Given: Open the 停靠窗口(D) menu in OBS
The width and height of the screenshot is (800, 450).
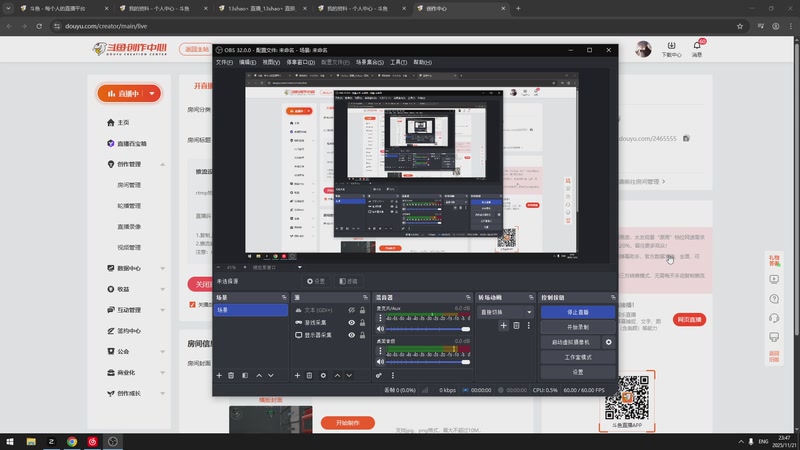Looking at the screenshot, I should tap(301, 62).
